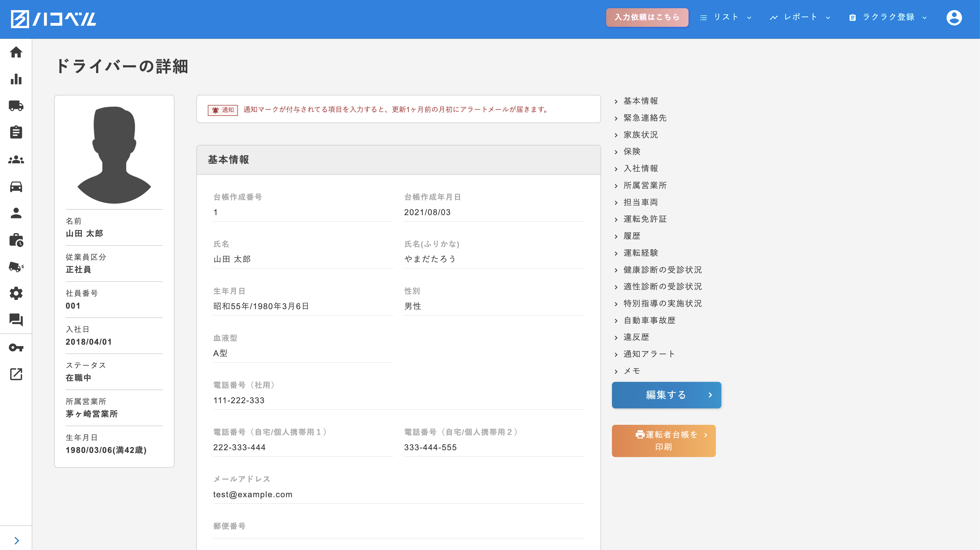
Task: Expand the リスト dropdown menu
Action: [x=725, y=17]
